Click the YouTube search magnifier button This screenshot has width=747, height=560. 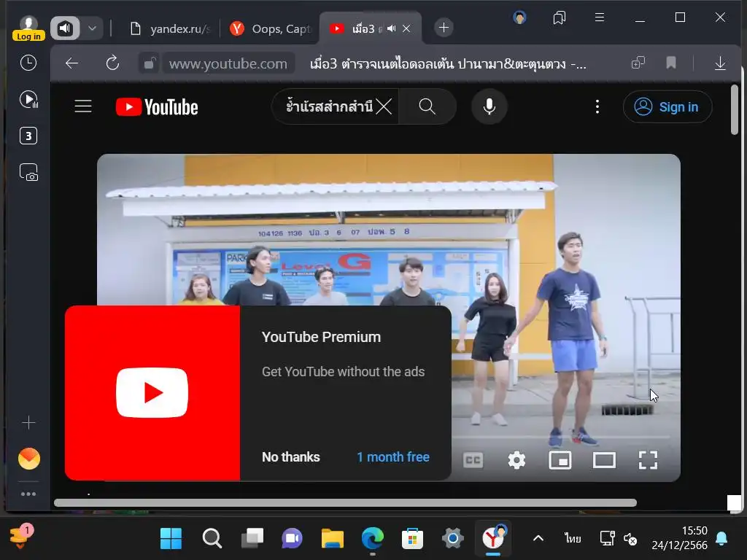click(427, 106)
